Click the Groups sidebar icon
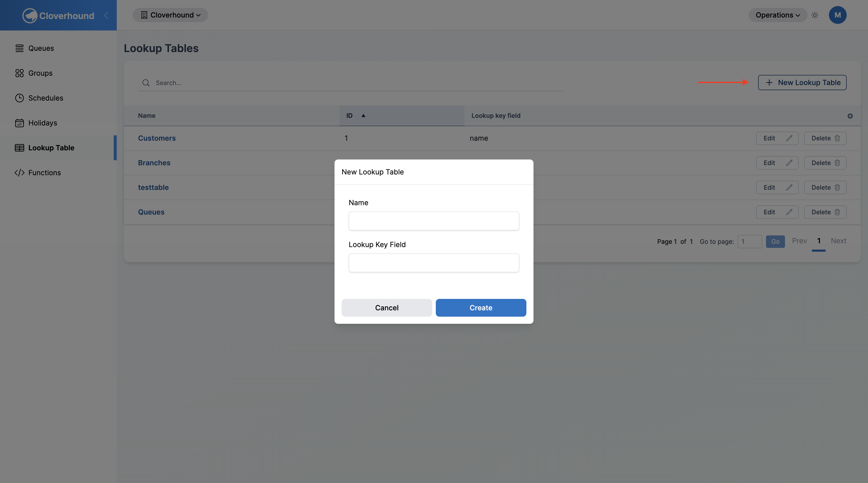The height and width of the screenshot is (483, 868). click(x=20, y=73)
